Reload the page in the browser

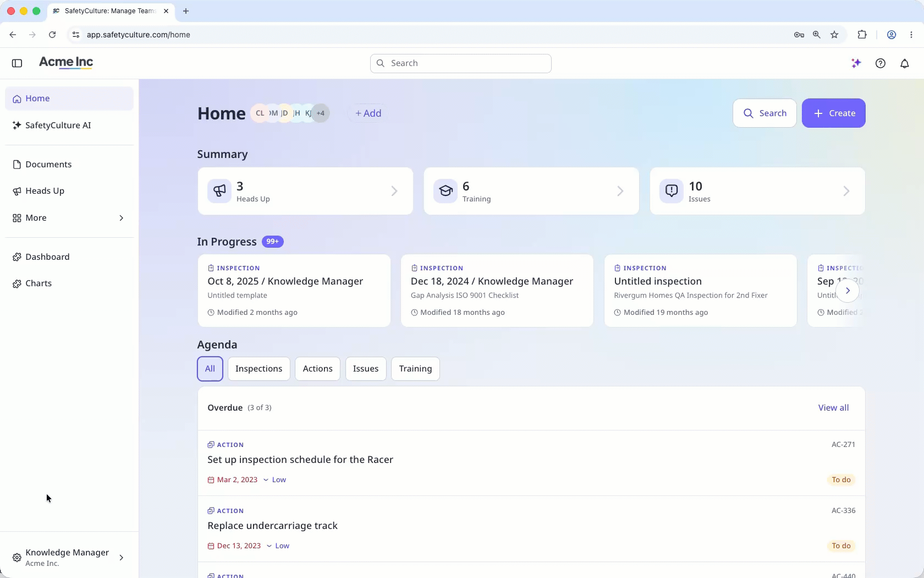pos(52,35)
